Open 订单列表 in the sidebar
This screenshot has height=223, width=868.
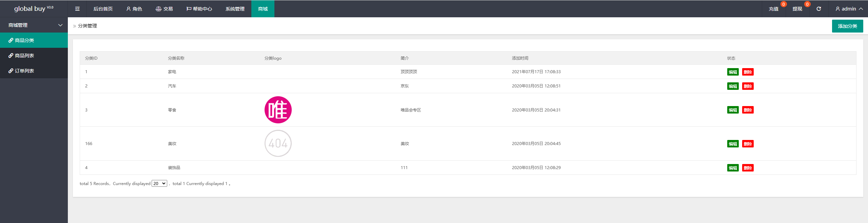pos(24,71)
